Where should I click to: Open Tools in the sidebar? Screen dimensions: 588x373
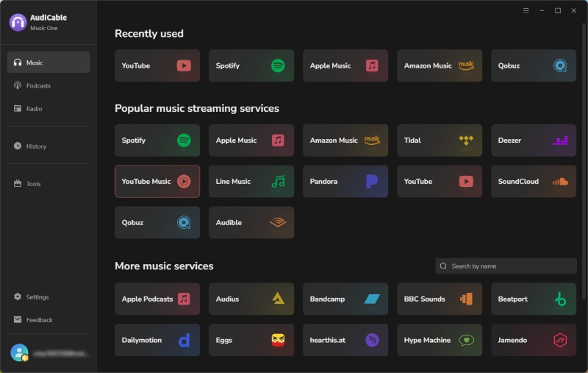click(x=49, y=183)
